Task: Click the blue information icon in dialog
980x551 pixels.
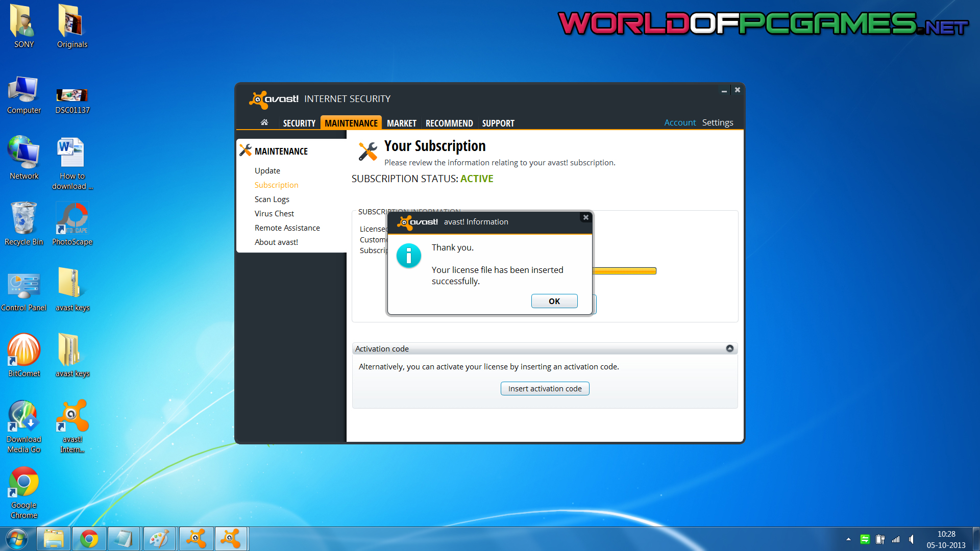Action: (x=408, y=256)
